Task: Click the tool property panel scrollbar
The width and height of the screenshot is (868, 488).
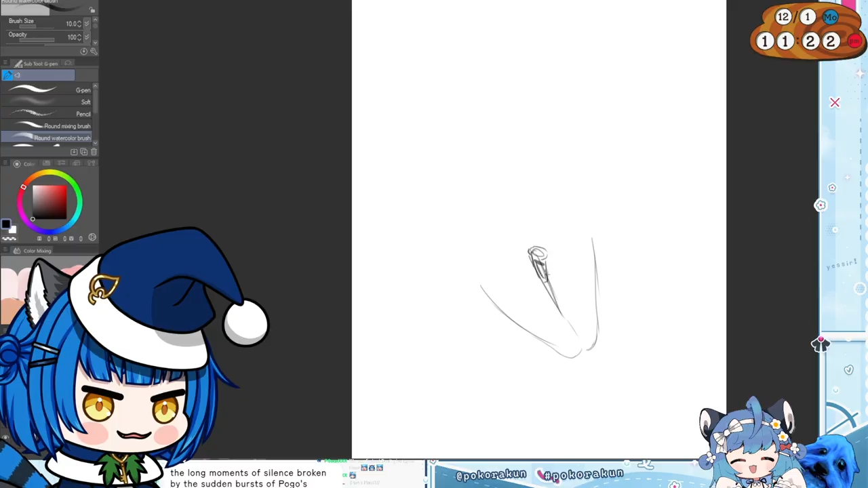Action: click(95, 30)
